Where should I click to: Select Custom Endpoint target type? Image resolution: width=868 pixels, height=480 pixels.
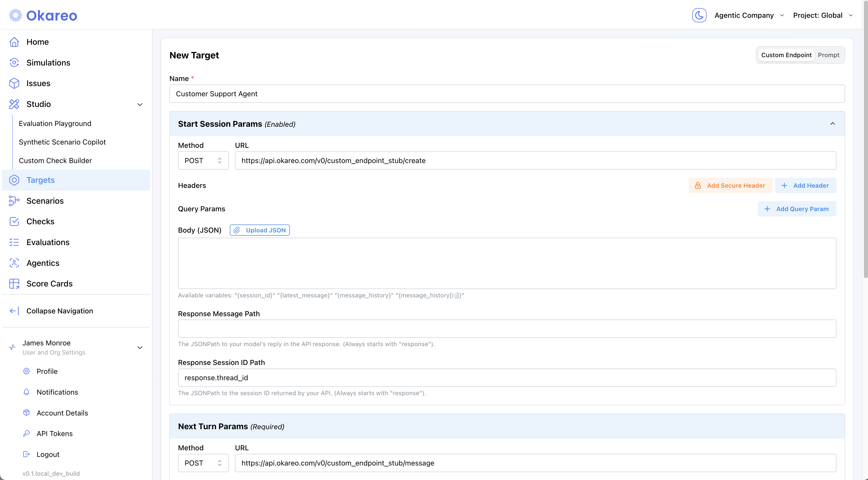tap(786, 55)
